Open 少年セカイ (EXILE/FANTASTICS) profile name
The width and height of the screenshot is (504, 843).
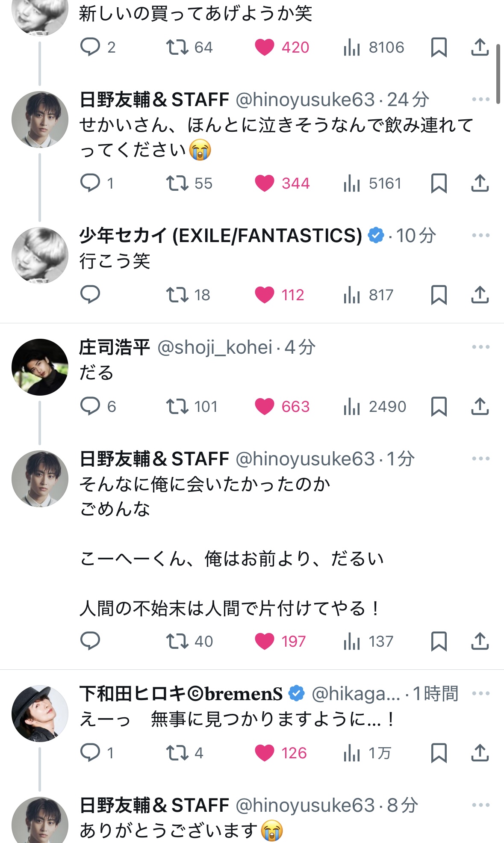pos(220,235)
